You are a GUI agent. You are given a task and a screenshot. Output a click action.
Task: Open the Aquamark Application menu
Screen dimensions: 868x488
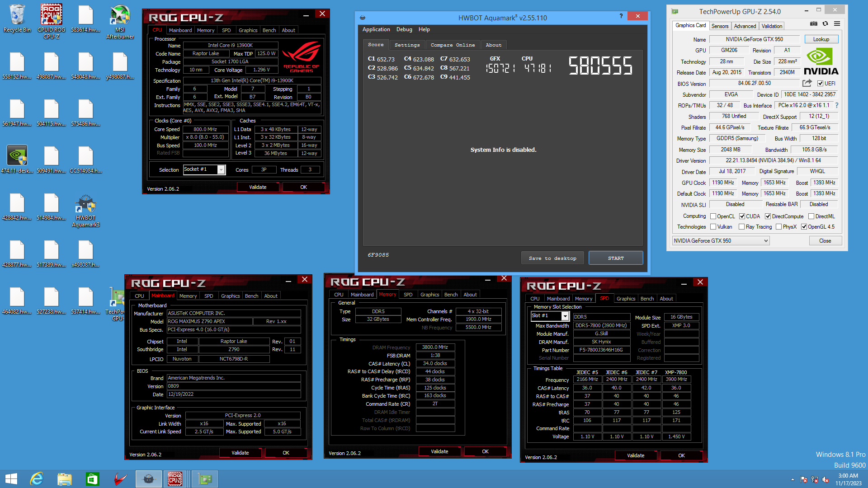pos(376,29)
